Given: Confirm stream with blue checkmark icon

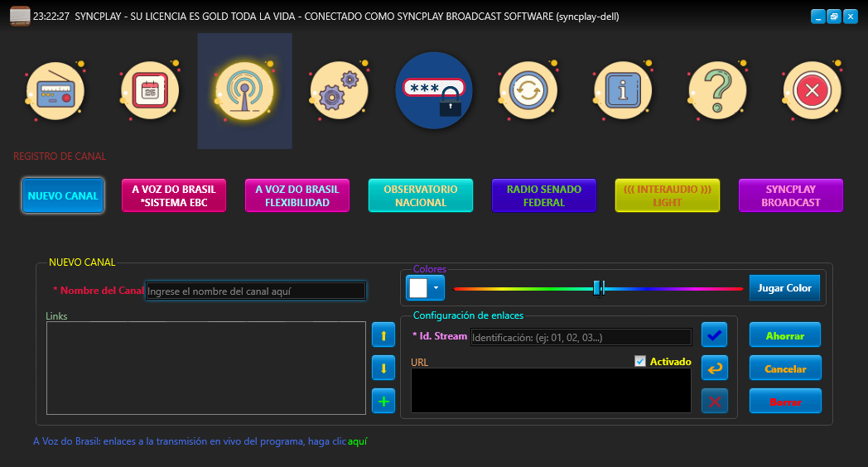Looking at the screenshot, I should tap(714, 335).
